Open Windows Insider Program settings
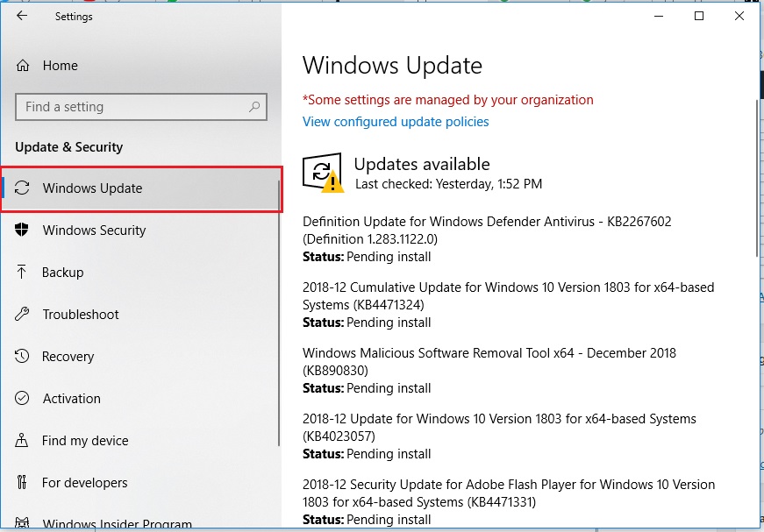This screenshot has width=764, height=532. (x=117, y=524)
